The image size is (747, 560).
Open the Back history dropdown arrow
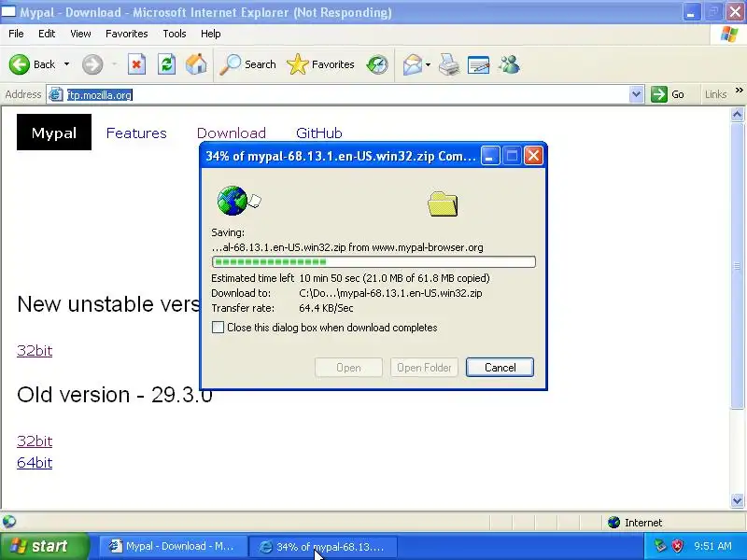(66, 64)
